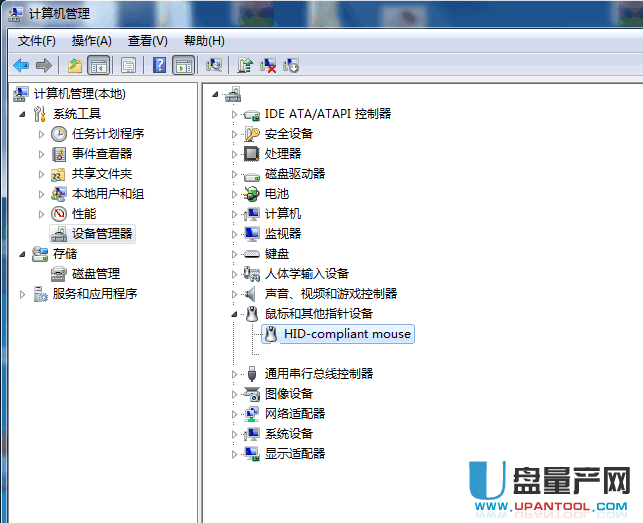Click the Properties toolbar icon
Viewport: 643px width, 523px height.
128,65
